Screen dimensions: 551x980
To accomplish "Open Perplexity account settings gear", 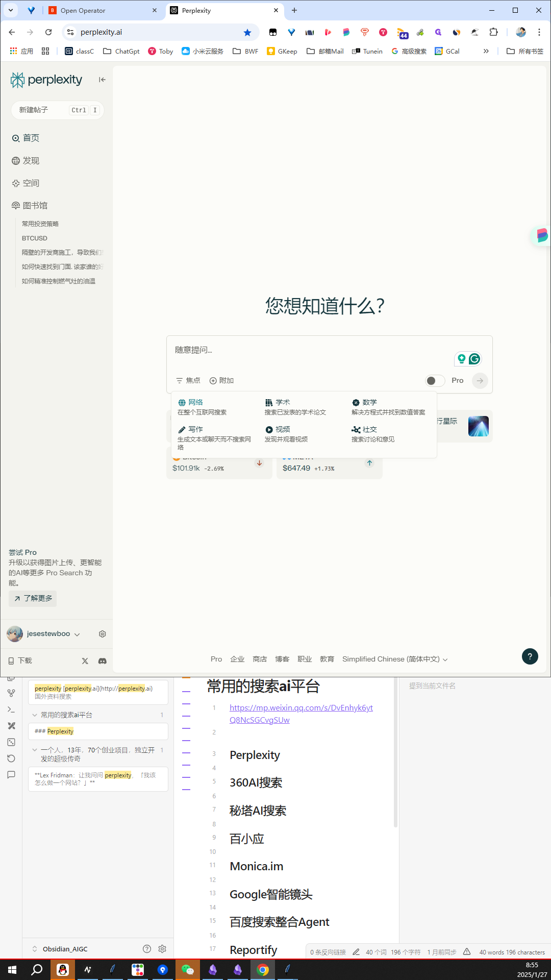I will pyautogui.click(x=102, y=634).
